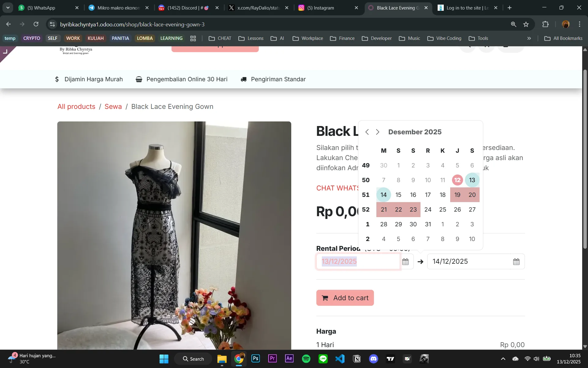Open Visual Studio Code from taskbar
The width and height of the screenshot is (588, 368).
340,359
